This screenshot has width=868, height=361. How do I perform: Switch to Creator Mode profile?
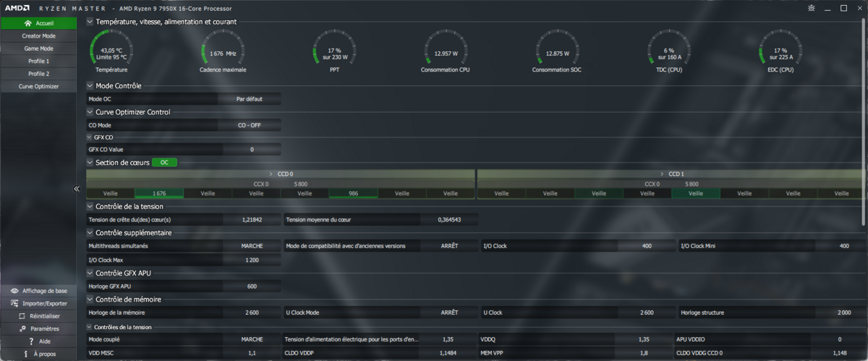(x=38, y=35)
